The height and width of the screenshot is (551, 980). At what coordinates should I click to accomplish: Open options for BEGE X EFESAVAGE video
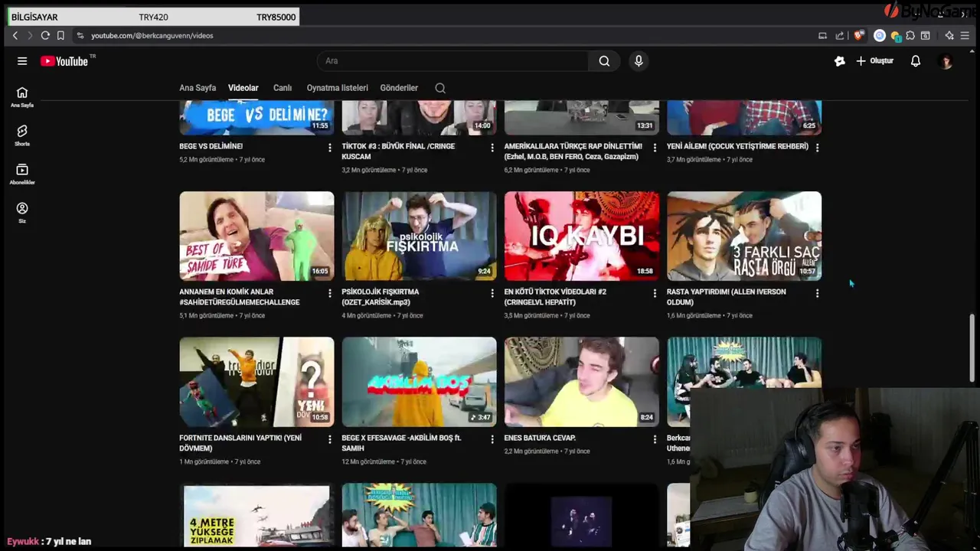[492, 439]
